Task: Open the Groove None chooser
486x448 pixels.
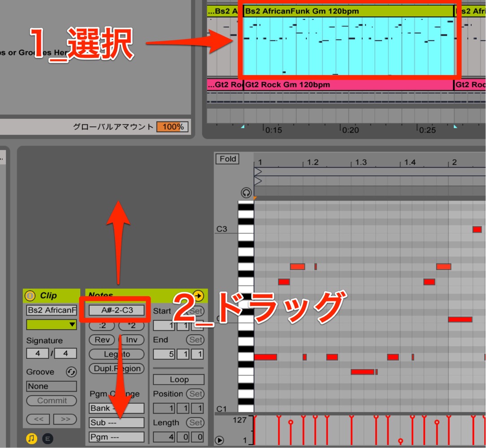Action: [x=52, y=386]
